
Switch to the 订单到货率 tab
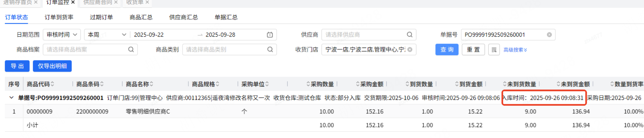[59, 17]
